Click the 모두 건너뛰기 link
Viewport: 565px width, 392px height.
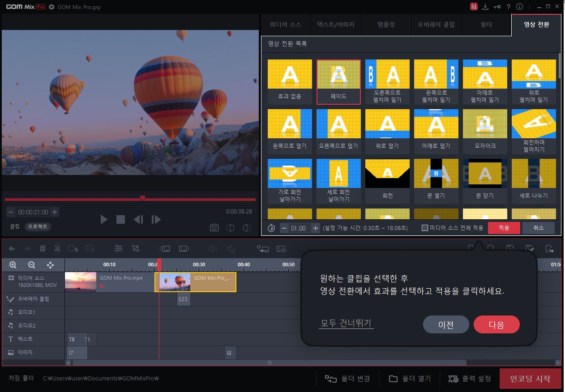(346, 324)
